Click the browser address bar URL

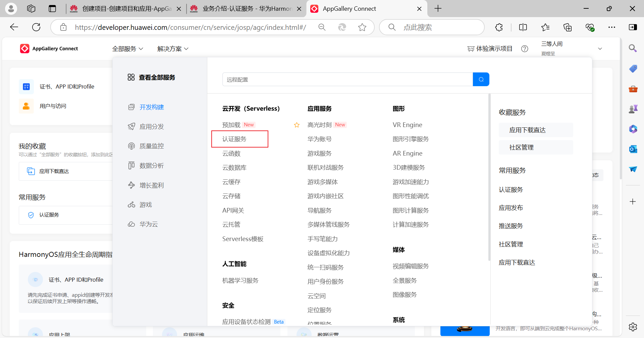click(x=191, y=27)
